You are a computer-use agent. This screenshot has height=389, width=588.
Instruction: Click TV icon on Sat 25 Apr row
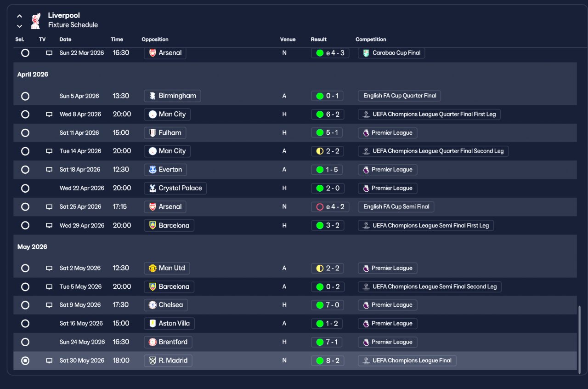49,207
